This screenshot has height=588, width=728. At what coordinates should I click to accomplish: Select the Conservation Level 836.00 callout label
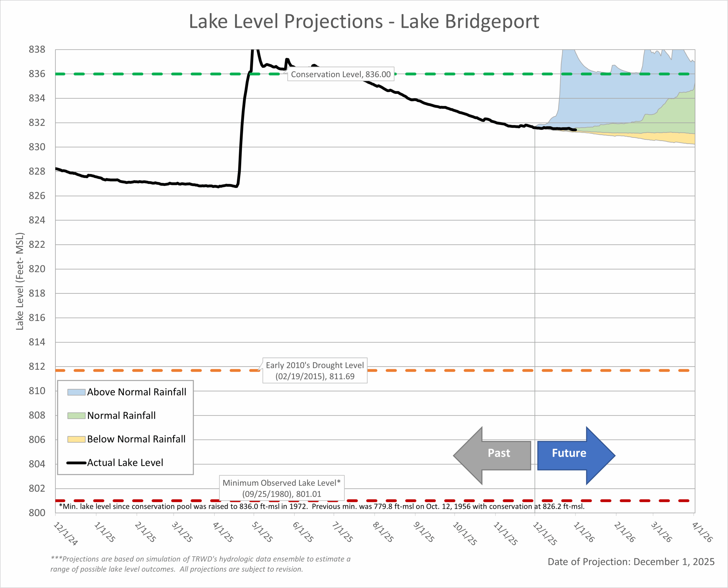(341, 74)
